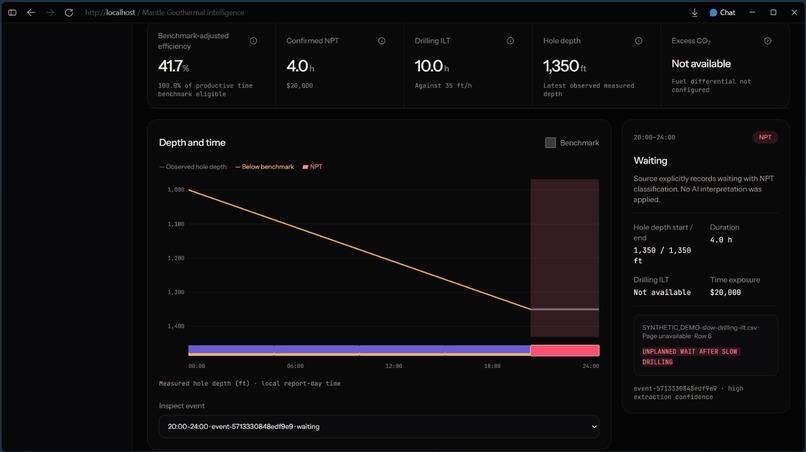Click the forward navigation arrow
This screenshot has width=806, height=452.
[x=50, y=12]
